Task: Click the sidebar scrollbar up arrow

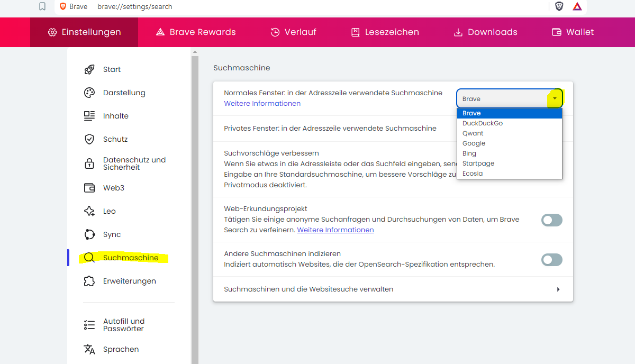Action: pyautogui.click(x=195, y=52)
